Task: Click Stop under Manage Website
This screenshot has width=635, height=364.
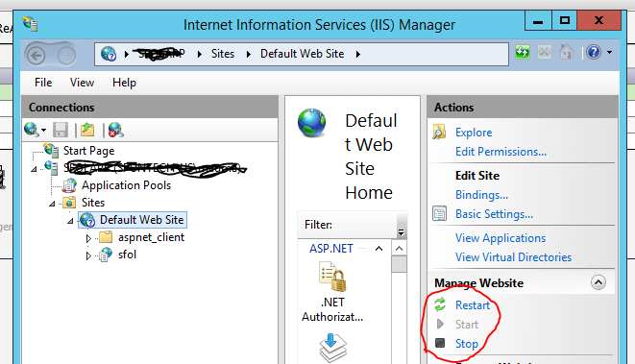Action: (467, 343)
